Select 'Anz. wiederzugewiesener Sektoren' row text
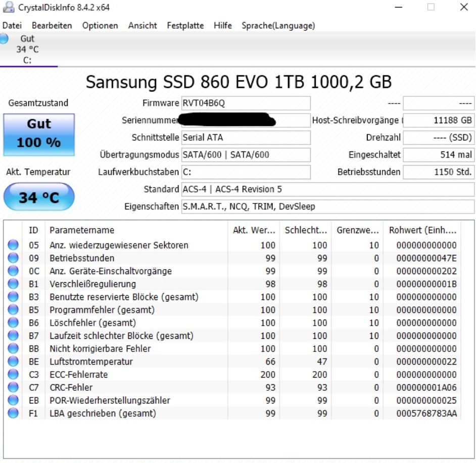The height and width of the screenshot is (463, 476). click(119, 245)
